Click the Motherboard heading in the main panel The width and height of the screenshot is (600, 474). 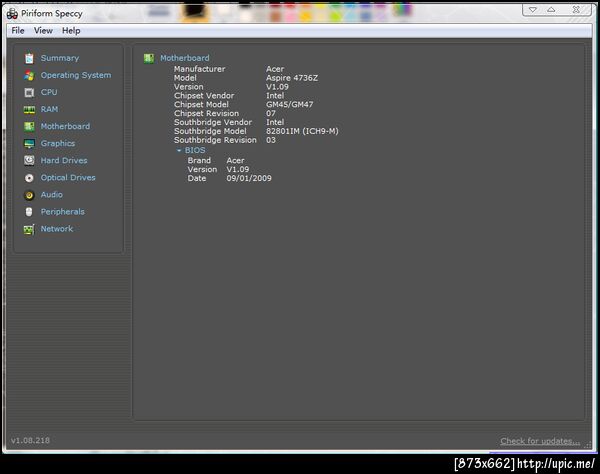(185, 58)
